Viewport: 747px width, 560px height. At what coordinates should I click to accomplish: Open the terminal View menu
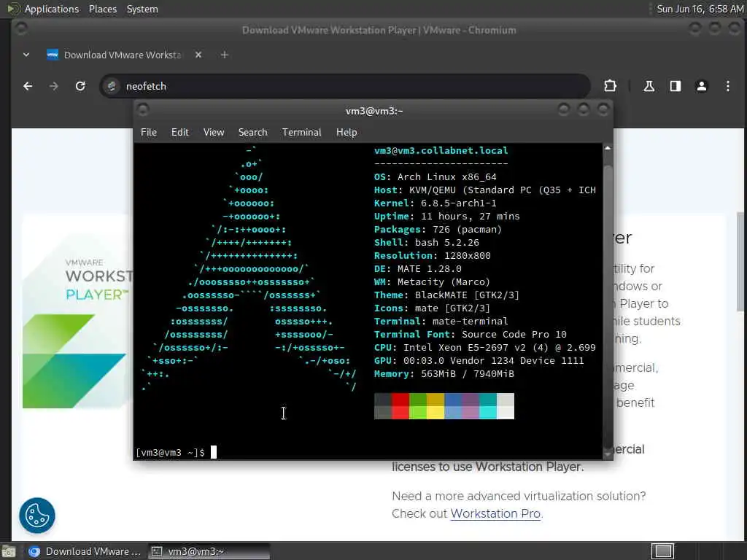pos(214,133)
